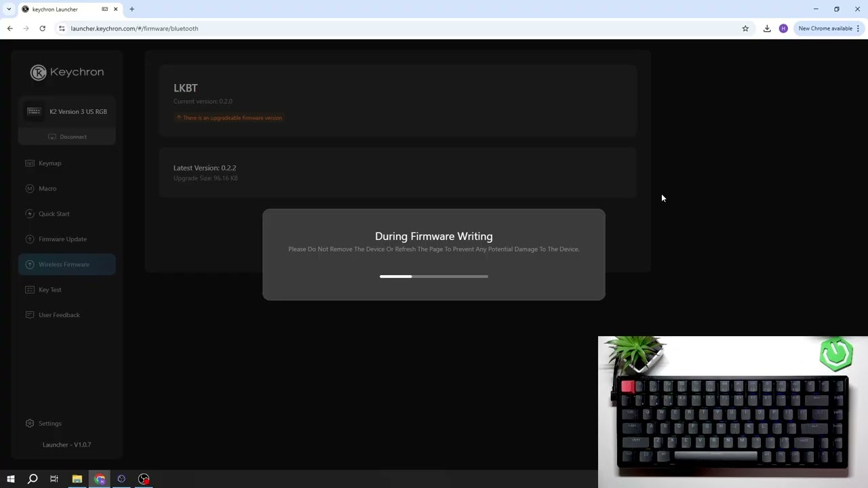This screenshot has width=868, height=488.
Task: Open the Chrome profile avatar
Action: pos(783,28)
